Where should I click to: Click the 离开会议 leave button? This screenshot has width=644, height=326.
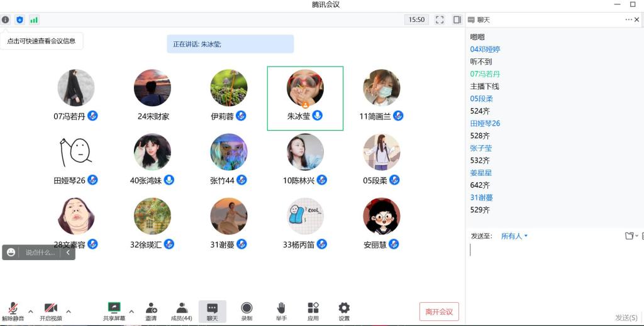(x=439, y=312)
